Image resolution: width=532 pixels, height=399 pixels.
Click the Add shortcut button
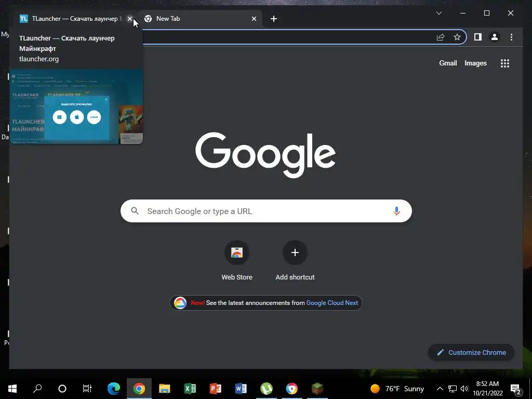coord(295,261)
